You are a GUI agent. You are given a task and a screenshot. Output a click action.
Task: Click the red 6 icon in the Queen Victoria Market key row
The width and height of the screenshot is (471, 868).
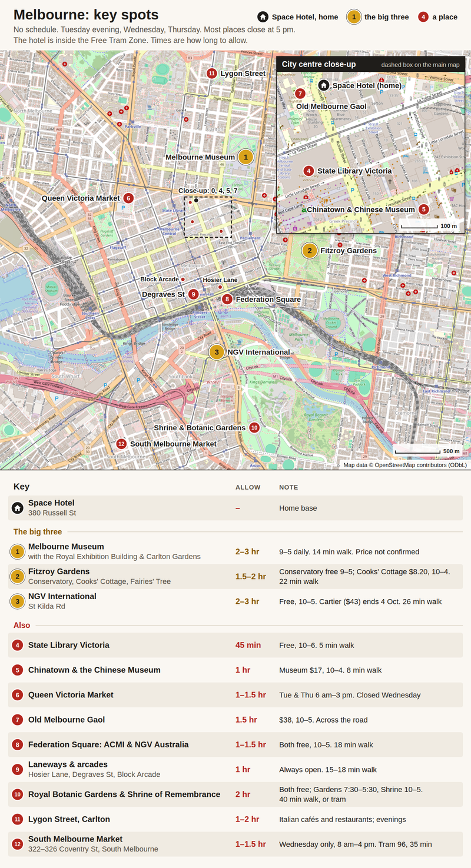coord(18,695)
